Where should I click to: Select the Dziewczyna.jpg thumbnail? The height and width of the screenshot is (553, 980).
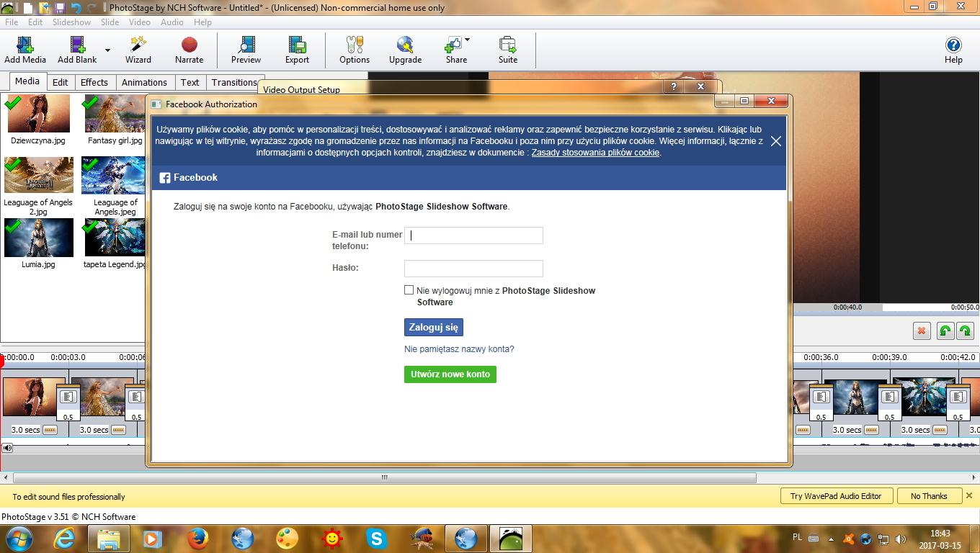pyautogui.click(x=38, y=114)
